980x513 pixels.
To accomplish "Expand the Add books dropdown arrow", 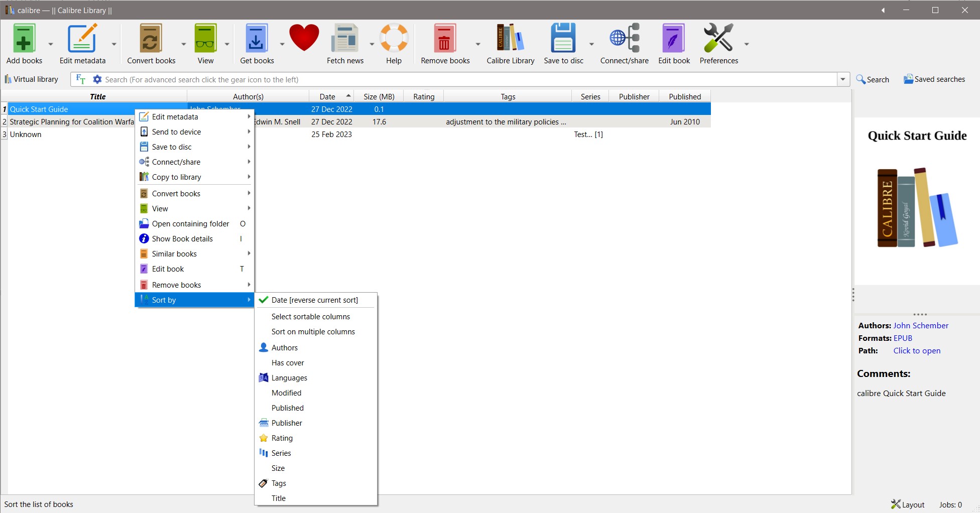I will click(x=51, y=44).
